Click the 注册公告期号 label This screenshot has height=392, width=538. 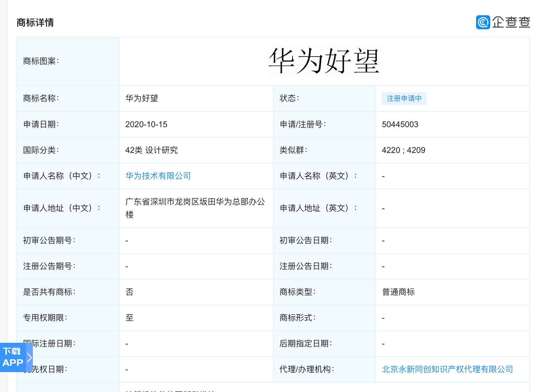[x=49, y=266]
